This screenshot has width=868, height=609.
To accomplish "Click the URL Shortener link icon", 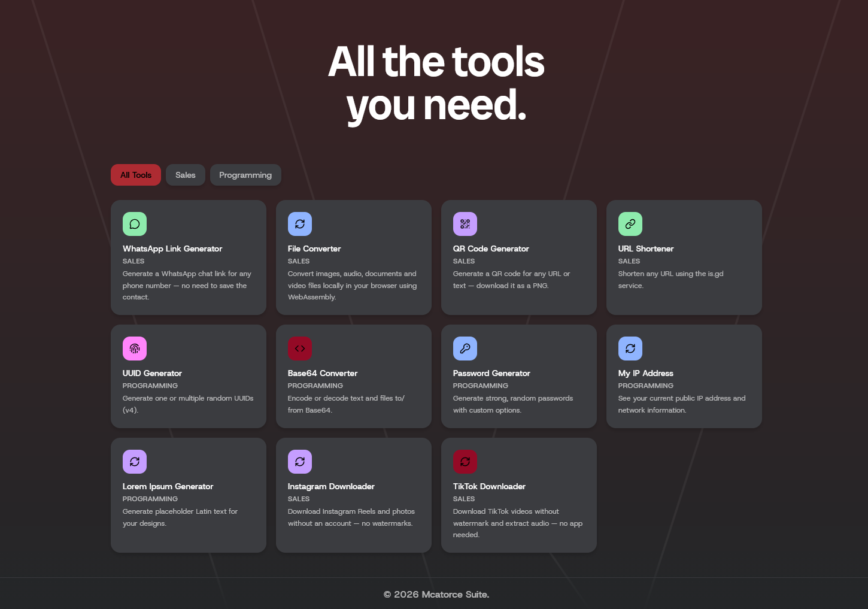I will pyautogui.click(x=630, y=224).
